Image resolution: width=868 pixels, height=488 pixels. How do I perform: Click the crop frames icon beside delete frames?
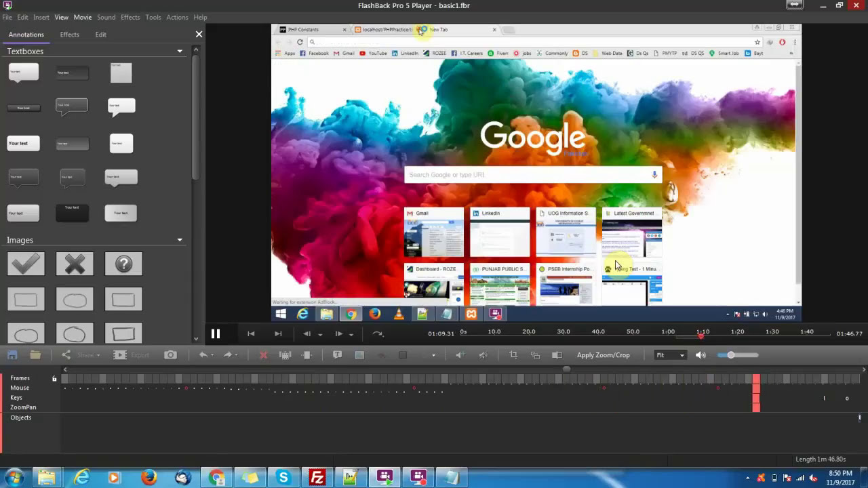[x=307, y=355]
